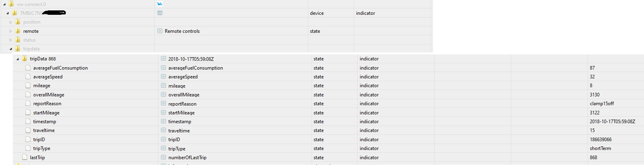Select the averageSpeed tree item
644x168 pixels.
48,77
